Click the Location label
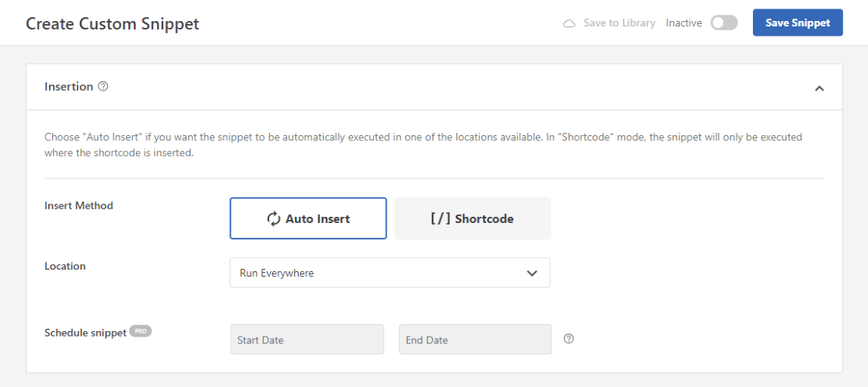Viewport: 868px width, 387px height. [65, 266]
